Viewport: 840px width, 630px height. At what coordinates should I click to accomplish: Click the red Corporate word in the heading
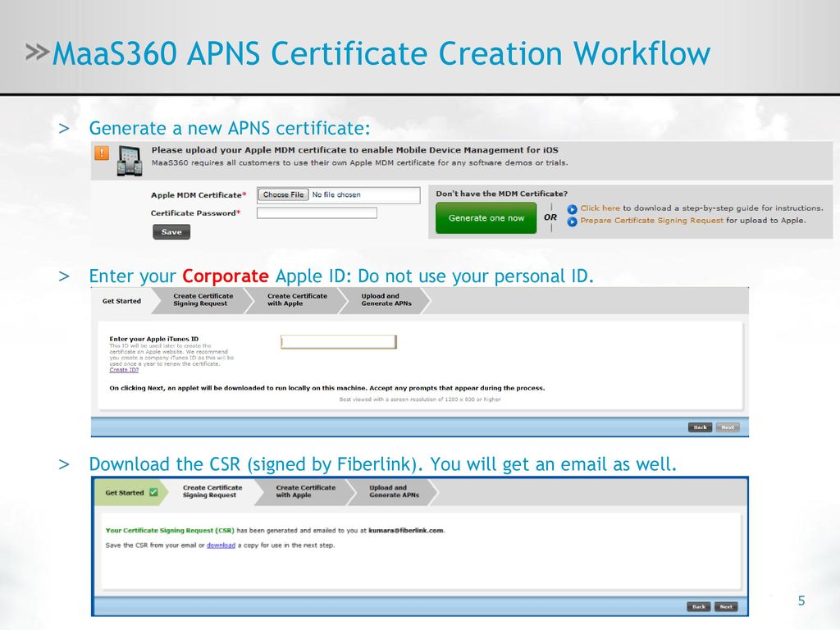click(x=225, y=276)
